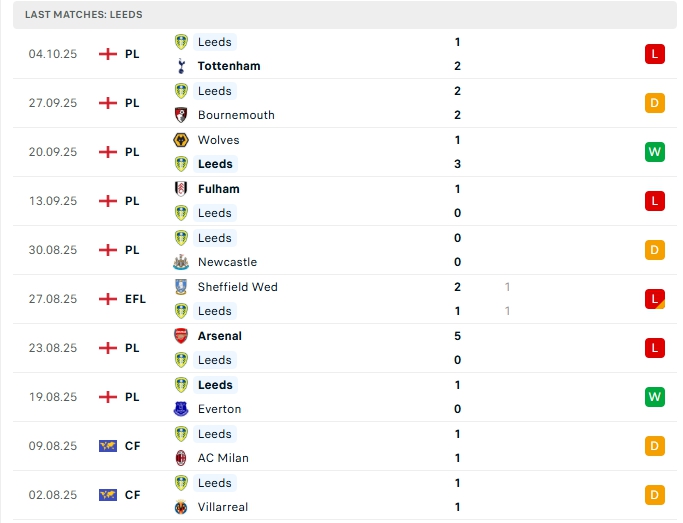This screenshot has height=523, width=683.
Task: Open the Tottenham team link
Action: [x=229, y=66]
